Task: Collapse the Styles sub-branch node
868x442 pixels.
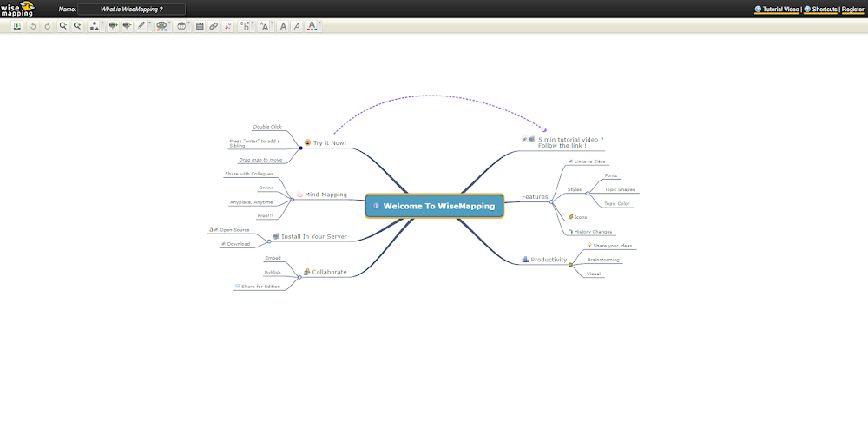Action: (588, 194)
